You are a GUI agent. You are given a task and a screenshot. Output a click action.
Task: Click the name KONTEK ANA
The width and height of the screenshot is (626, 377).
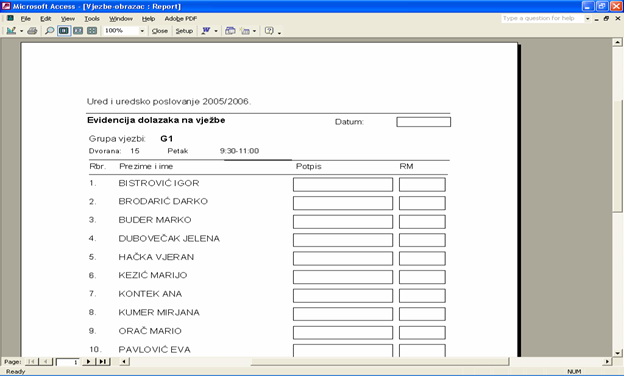[x=150, y=294]
